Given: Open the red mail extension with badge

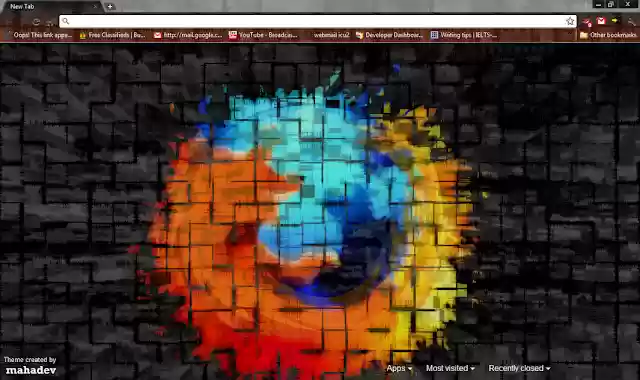Looking at the screenshot, I should 587,21.
